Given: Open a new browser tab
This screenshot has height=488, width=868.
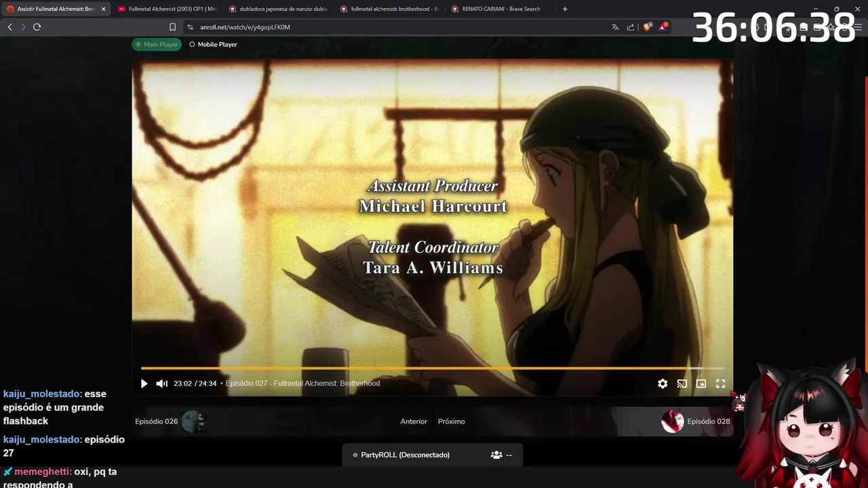Looking at the screenshot, I should (x=565, y=9).
